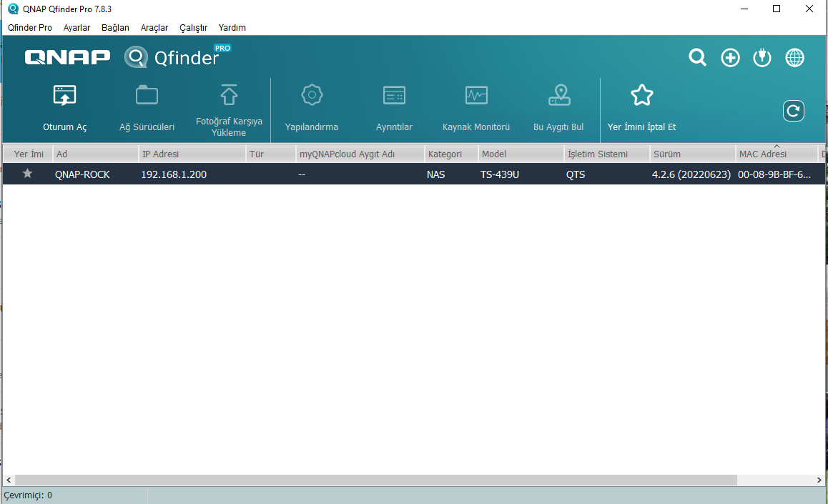Select the language globe icon
Viewport: 828px width, 504px height.
[x=794, y=58]
